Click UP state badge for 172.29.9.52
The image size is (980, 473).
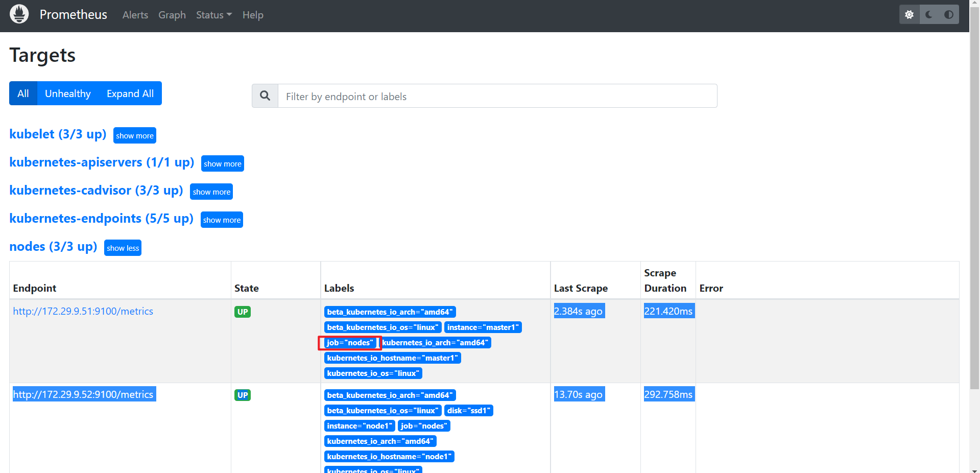pyautogui.click(x=243, y=395)
